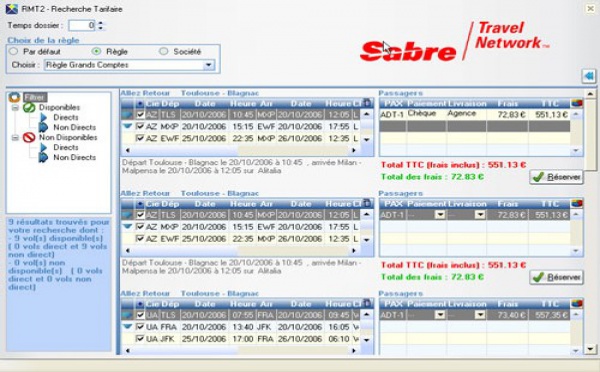Click Livraison column header in third Passagers table

coord(466,304)
